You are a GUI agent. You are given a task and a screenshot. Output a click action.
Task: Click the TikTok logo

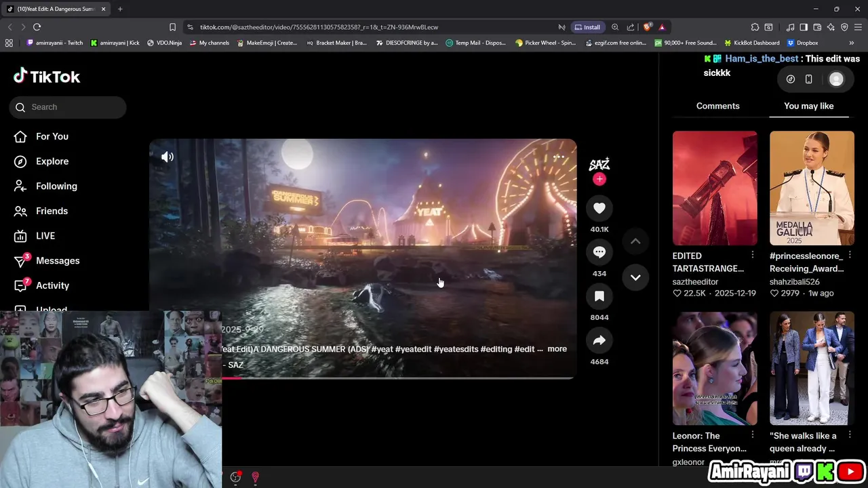(47, 77)
